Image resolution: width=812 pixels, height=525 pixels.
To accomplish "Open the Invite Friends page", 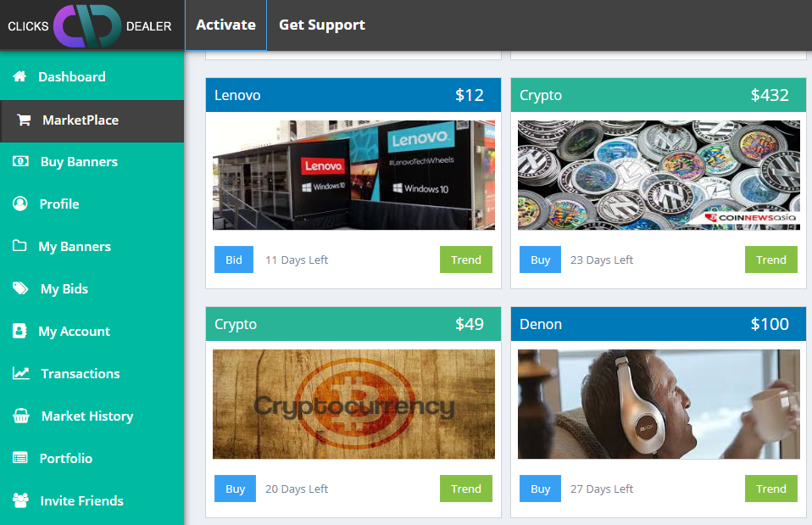I will 92,500.
